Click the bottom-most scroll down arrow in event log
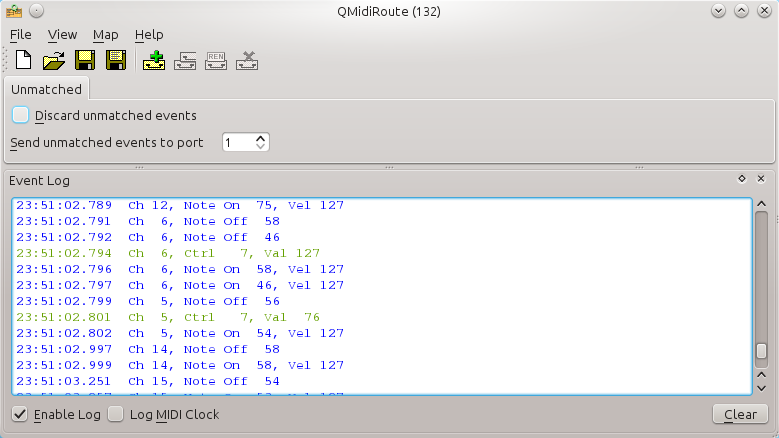 coord(761,388)
